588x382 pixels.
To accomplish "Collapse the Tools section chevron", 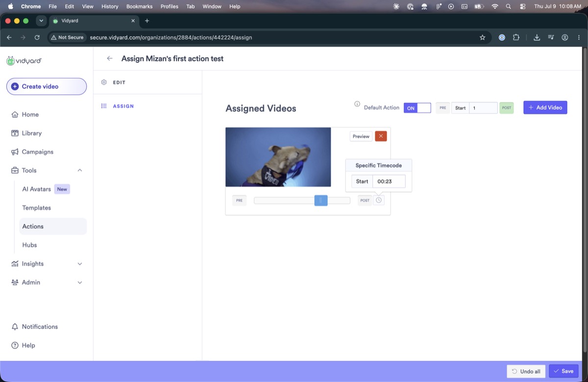I will pyautogui.click(x=80, y=170).
